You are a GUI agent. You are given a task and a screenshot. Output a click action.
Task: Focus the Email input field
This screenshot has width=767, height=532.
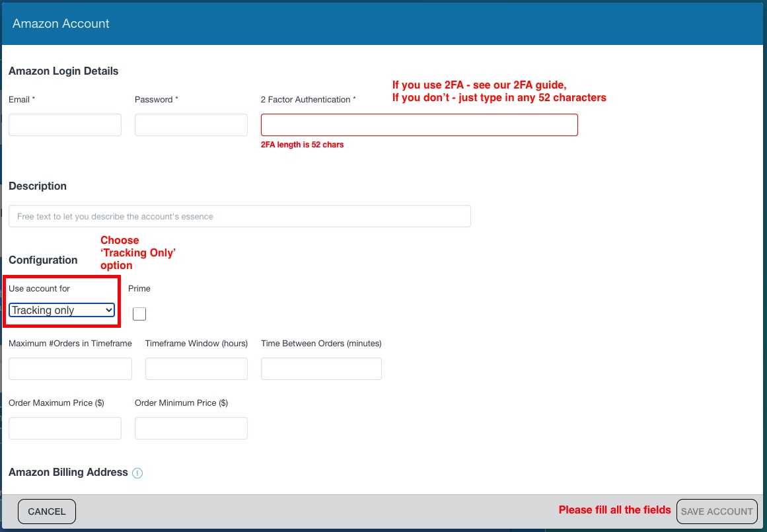coord(65,125)
